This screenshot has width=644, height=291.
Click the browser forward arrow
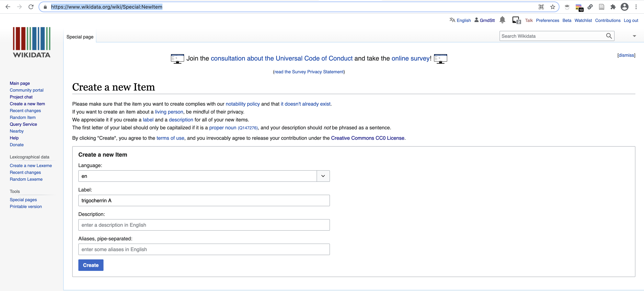click(19, 7)
